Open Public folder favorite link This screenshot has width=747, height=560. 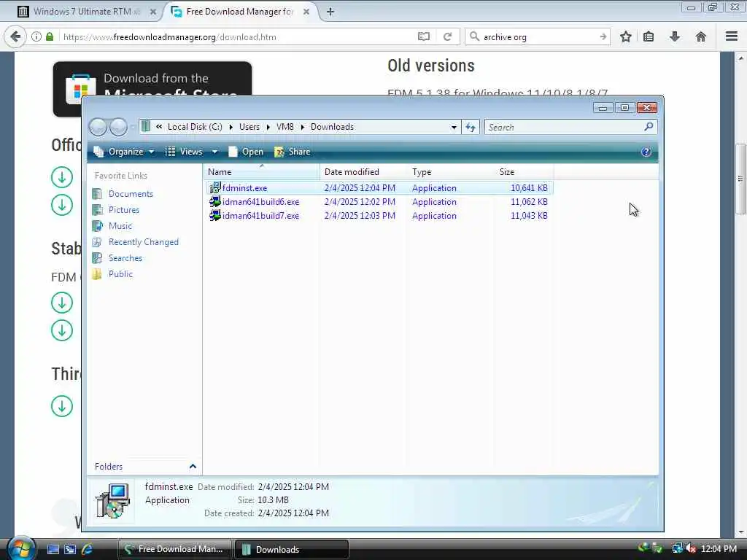coord(113,274)
